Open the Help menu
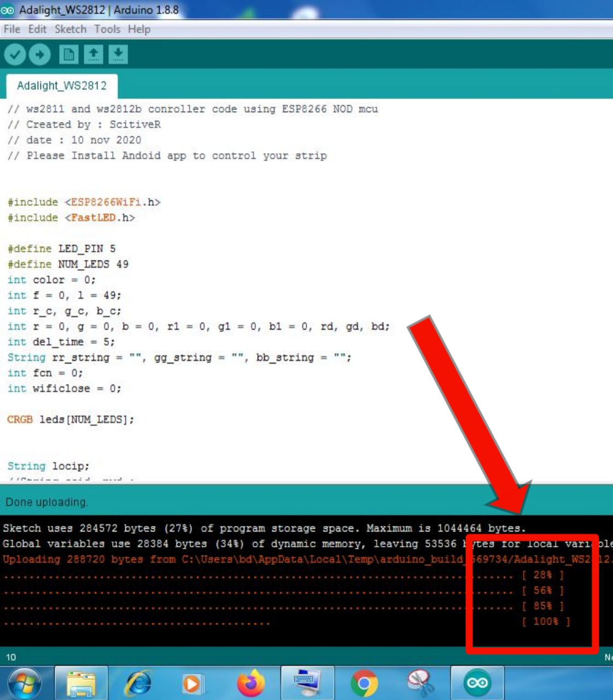Image resolution: width=613 pixels, height=700 pixels. click(139, 29)
